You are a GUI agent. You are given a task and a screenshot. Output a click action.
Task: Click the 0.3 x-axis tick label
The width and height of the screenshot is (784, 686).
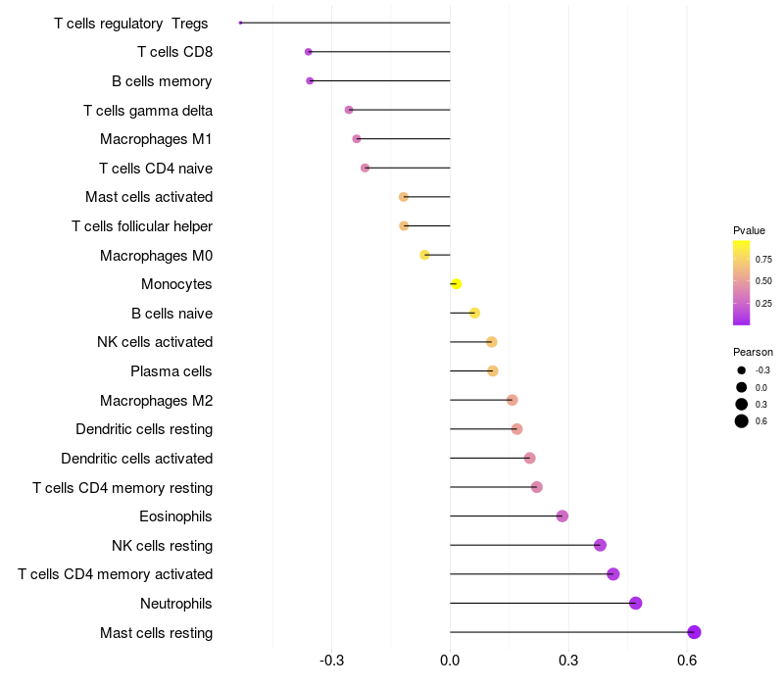(568, 661)
